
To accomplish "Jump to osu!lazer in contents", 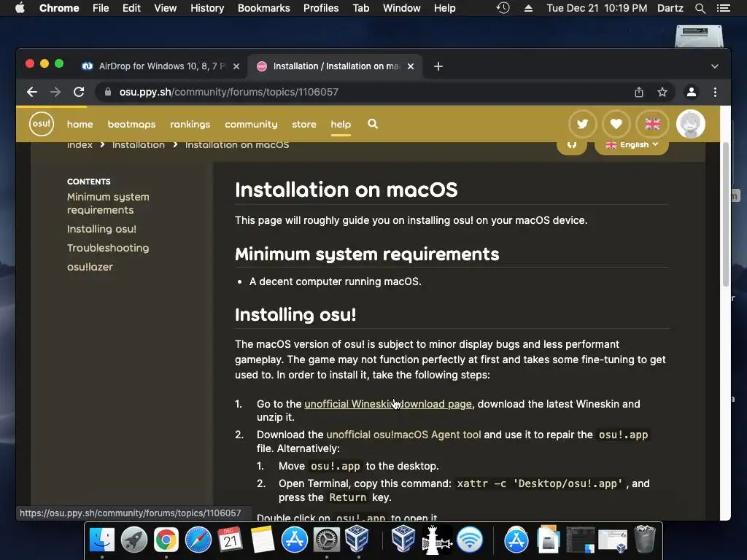I will click(x=90, y=267).
